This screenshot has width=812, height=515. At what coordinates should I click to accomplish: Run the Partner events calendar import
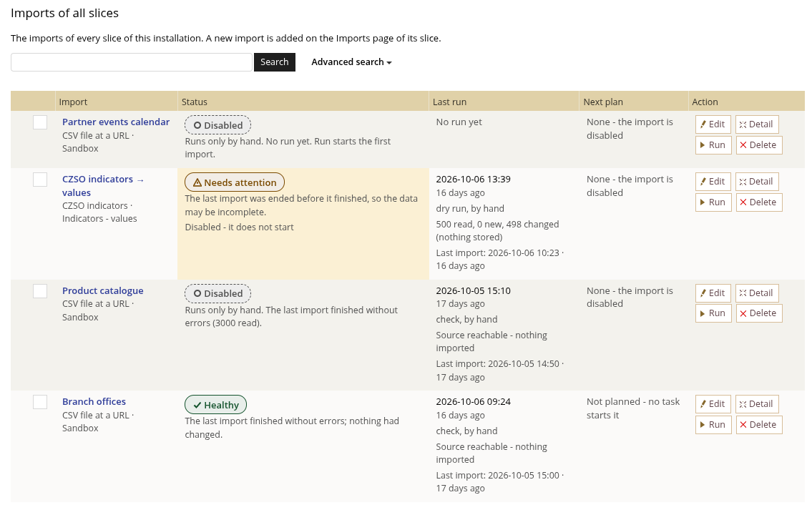coord(713,145)
